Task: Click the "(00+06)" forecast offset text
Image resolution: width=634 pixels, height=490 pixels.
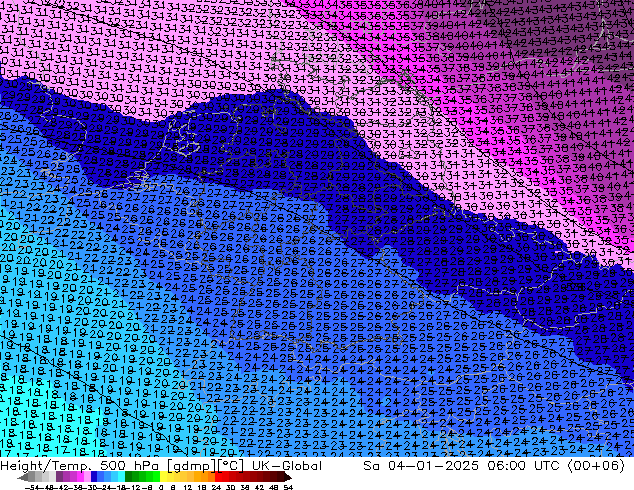Action: [596, 466]
